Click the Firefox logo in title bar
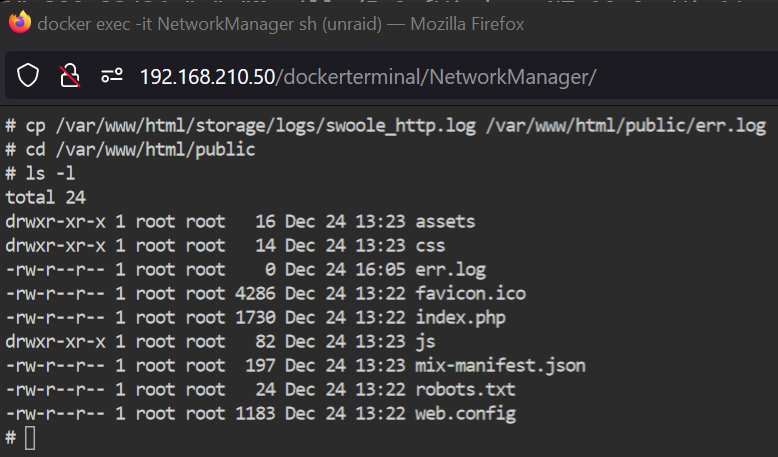The height and width of the screenshot is (457, 778). pos(20,23)
